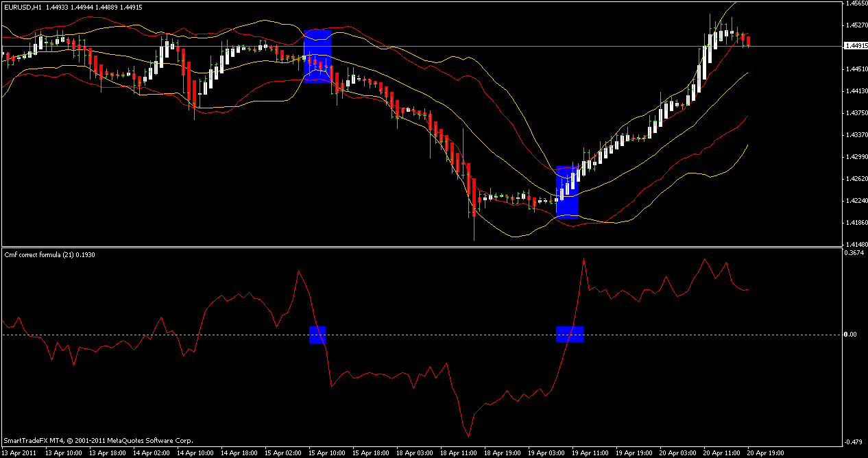This screenshot has height=458, width=868.
Task: Click the 13 Apr 18:00 time label
Action: click(108, 453)
